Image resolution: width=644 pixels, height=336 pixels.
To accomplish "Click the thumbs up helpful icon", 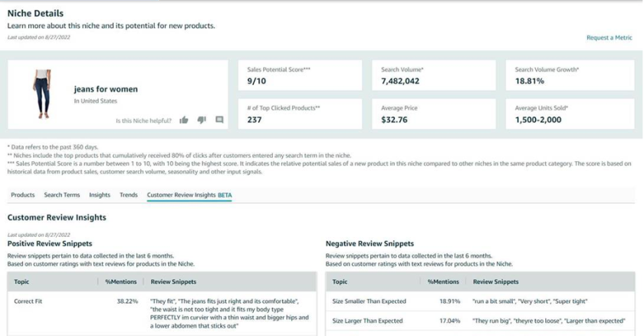I will [184, 120].
